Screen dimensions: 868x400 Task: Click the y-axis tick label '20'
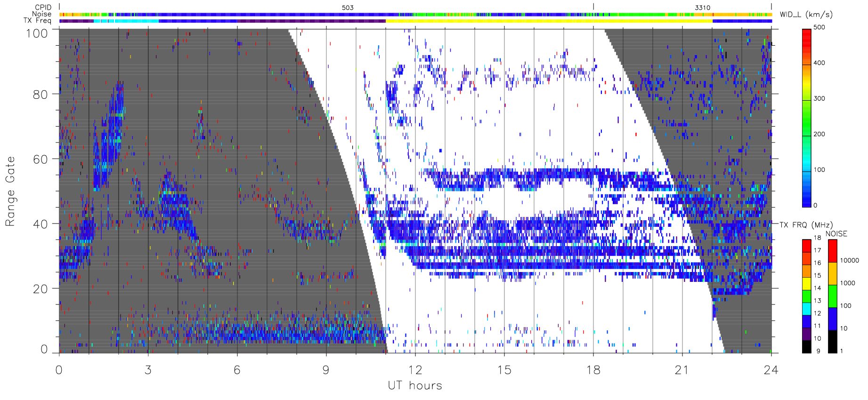point(41,289)
